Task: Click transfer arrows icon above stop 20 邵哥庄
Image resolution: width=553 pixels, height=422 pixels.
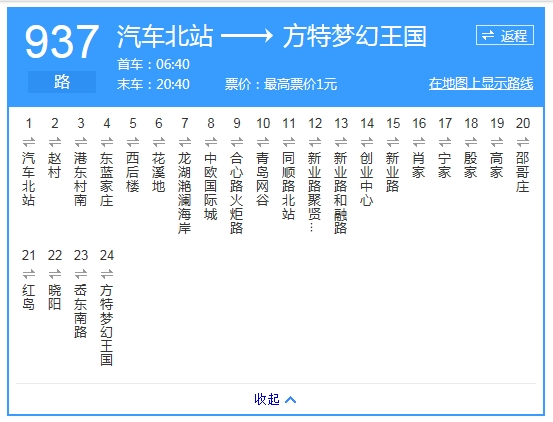Action: (x=523, y=142)
